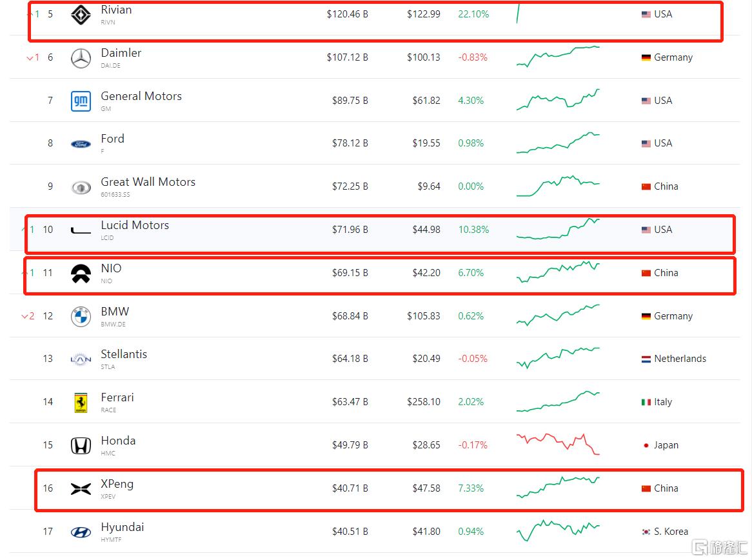
Task: Click the Hyundai logo icon
Action: (81, 532)
